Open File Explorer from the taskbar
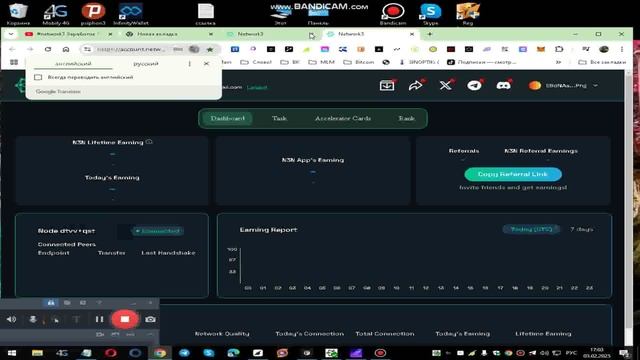640x360 pixels. coord(37,353)
